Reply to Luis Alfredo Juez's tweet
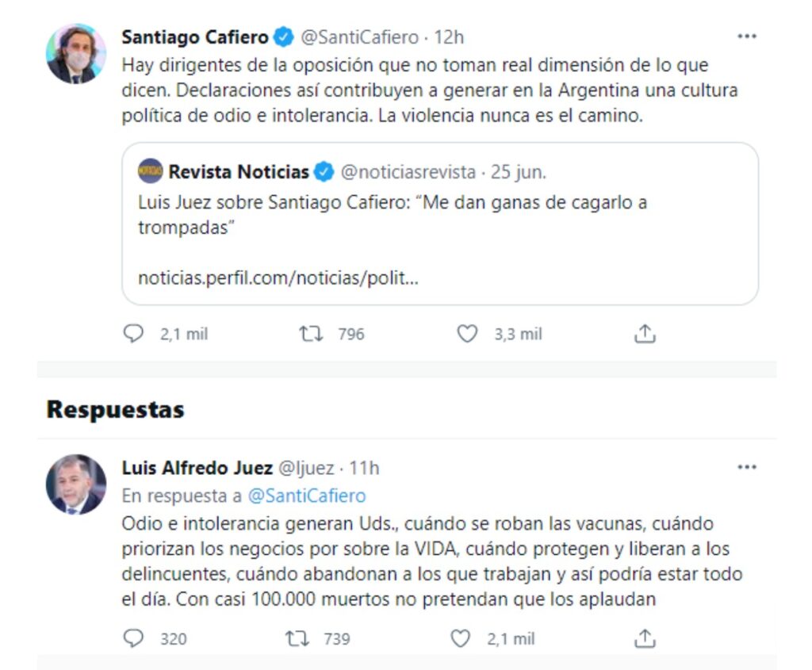812x670 pixels. pyautogui.click(x=134, y=638)
